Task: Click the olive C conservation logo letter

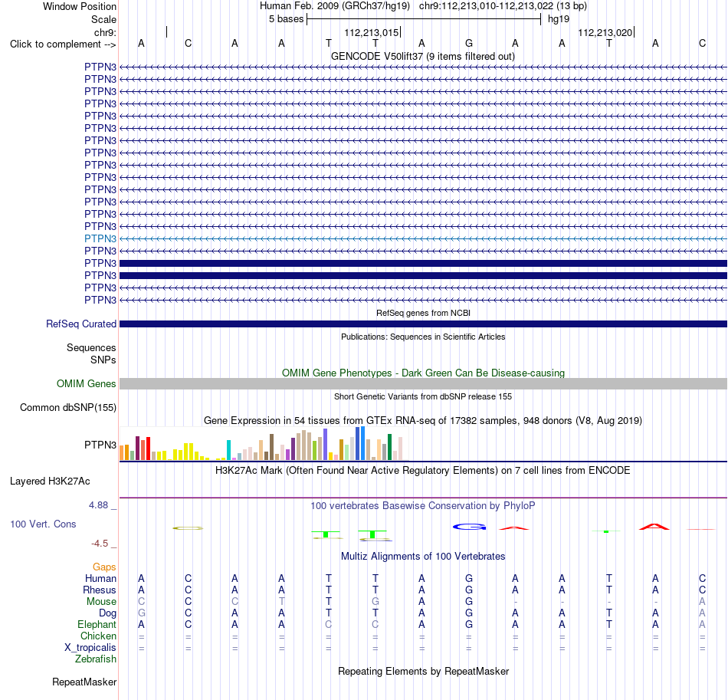Action: pyautogui.click(x=188, y=528)
